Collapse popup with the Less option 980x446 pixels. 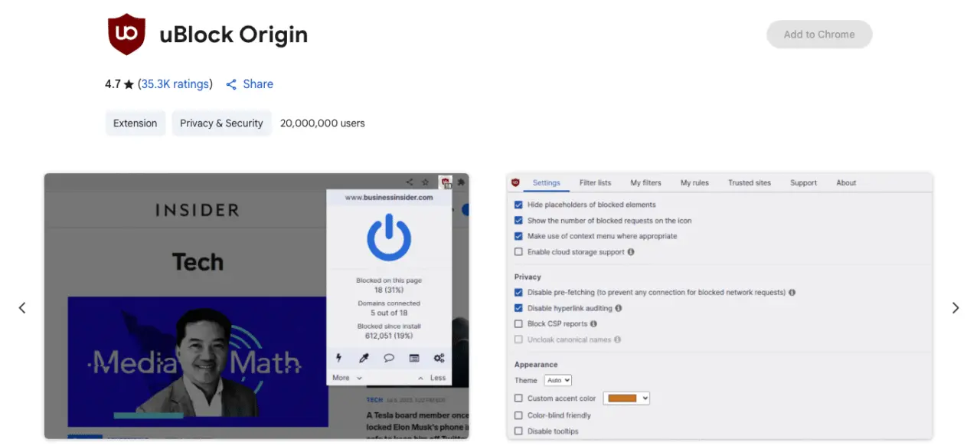(432, 378)
